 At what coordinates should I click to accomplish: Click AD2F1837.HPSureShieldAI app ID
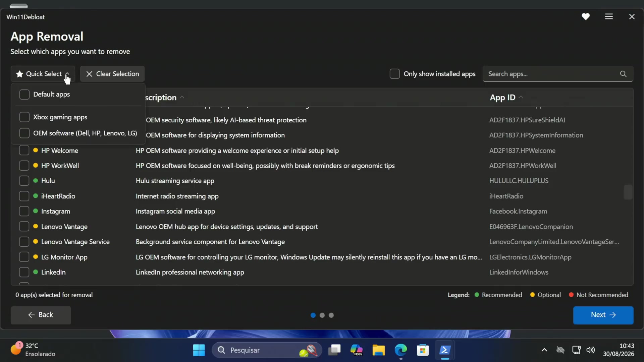(x=527, y=120)
